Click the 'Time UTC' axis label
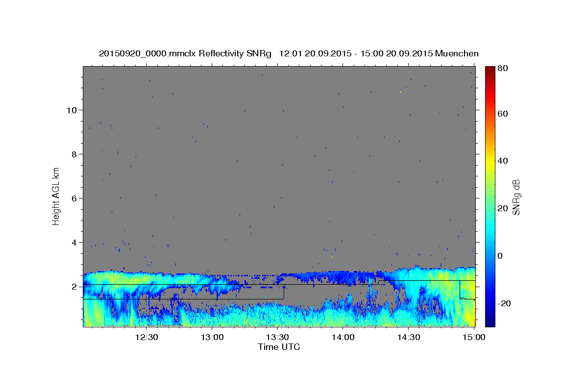Image resolution: width=588 pixels, height=392 pixels. [x=279, y=347]
